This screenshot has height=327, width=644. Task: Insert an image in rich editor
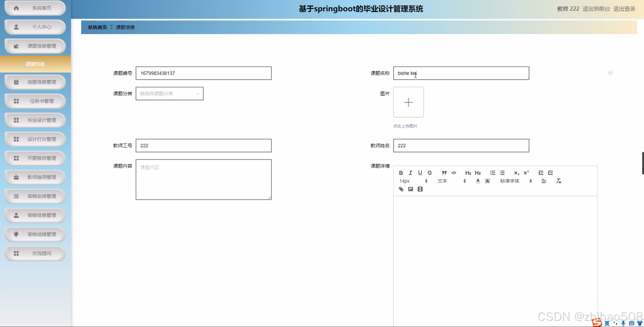coord(410,189)
